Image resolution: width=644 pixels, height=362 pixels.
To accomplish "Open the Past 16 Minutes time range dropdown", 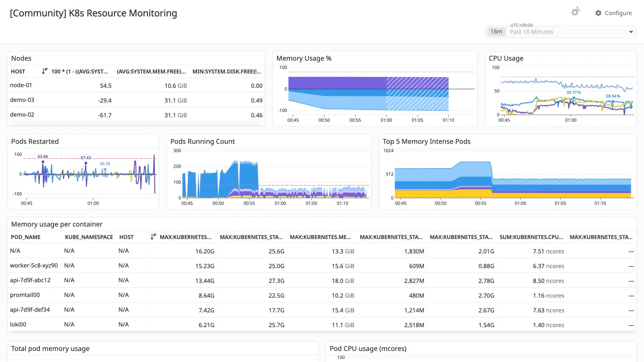I will (x=561, y=32).
